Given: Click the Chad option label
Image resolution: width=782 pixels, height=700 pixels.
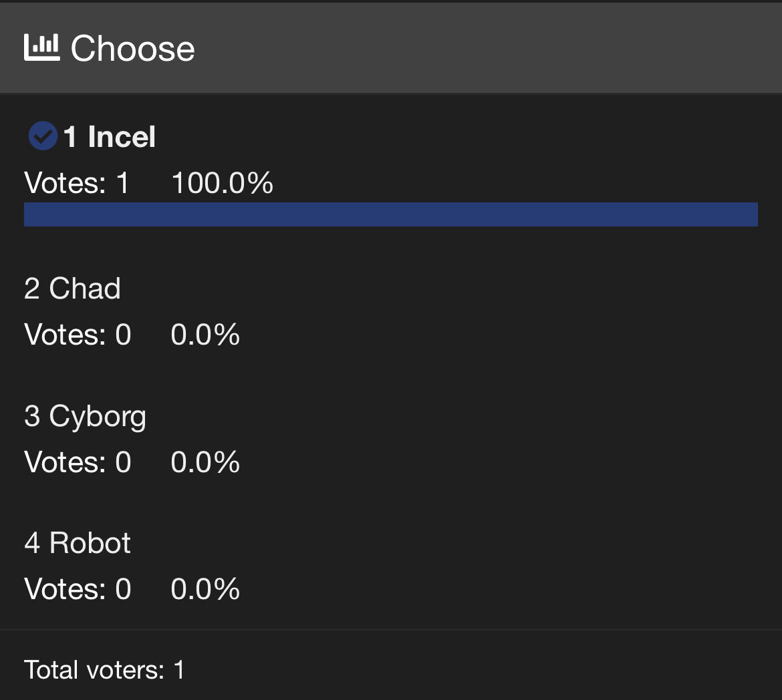Looking at the screenshot, I should pyautogui.click(x=85, y=289).
